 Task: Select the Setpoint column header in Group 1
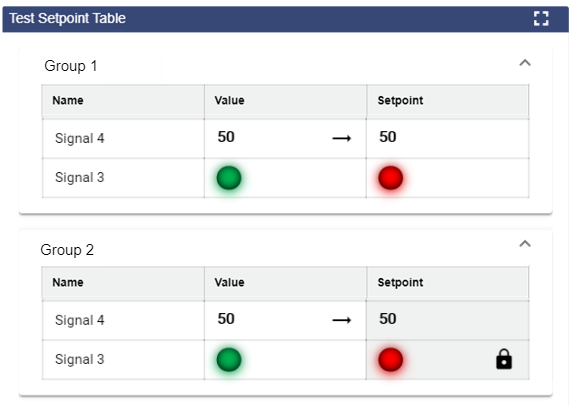pos(400,100)
